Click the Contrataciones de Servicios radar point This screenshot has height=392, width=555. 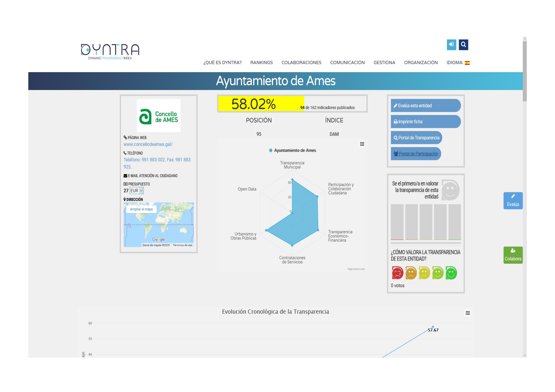coord(292,245)
